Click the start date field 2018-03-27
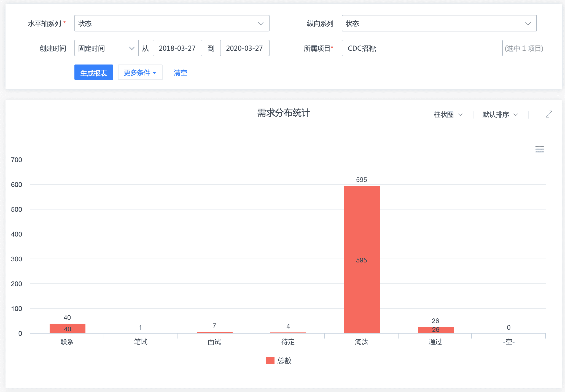565x392 pixels. pyautogui.click(x=177, y=48)
